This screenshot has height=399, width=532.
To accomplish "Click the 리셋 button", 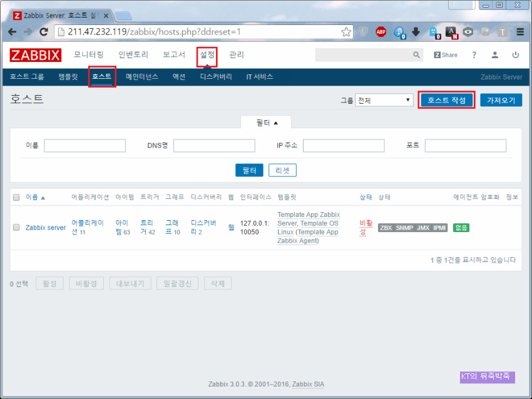I will click(282, 170).
